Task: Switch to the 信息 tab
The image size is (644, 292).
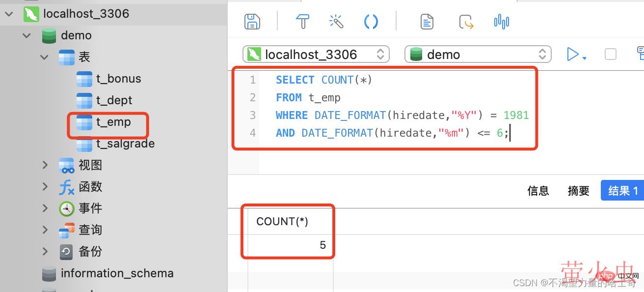Action: click(x=538, y=191)
